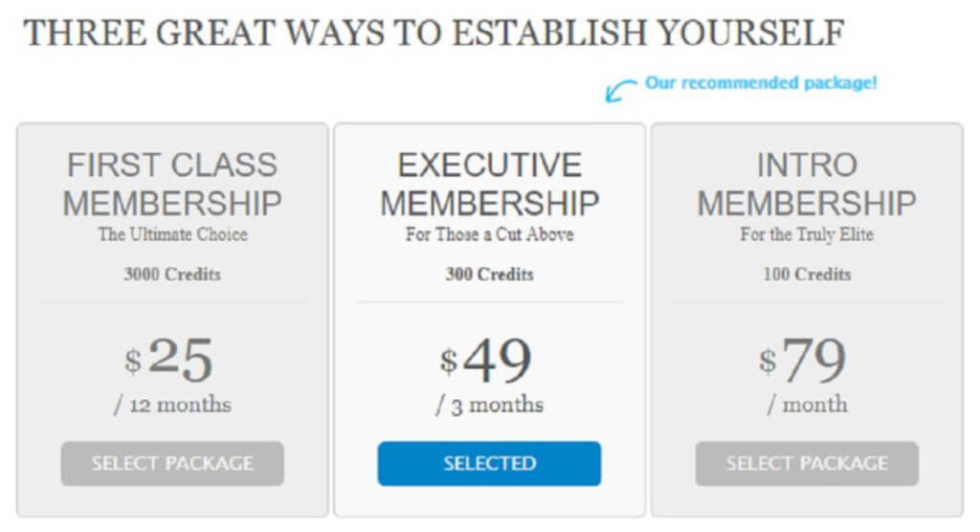Click 'Our recommended package!' text
The image size is (980, 532).
[761, 83]
